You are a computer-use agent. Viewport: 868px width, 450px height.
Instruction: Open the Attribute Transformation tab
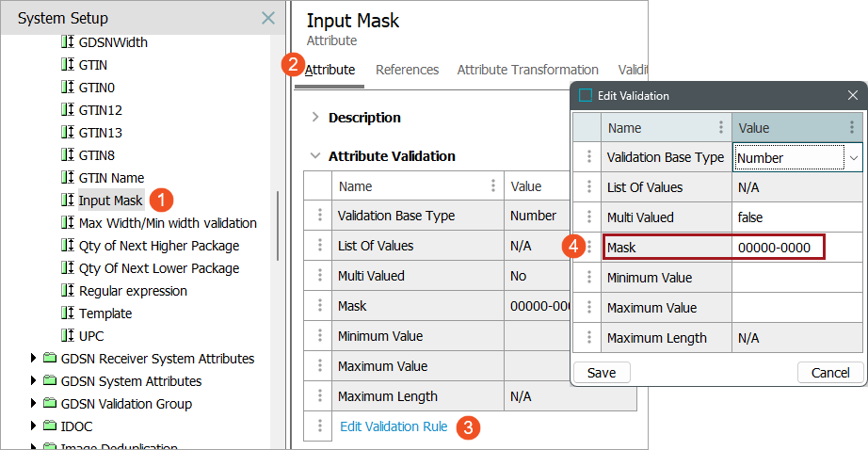527,70
